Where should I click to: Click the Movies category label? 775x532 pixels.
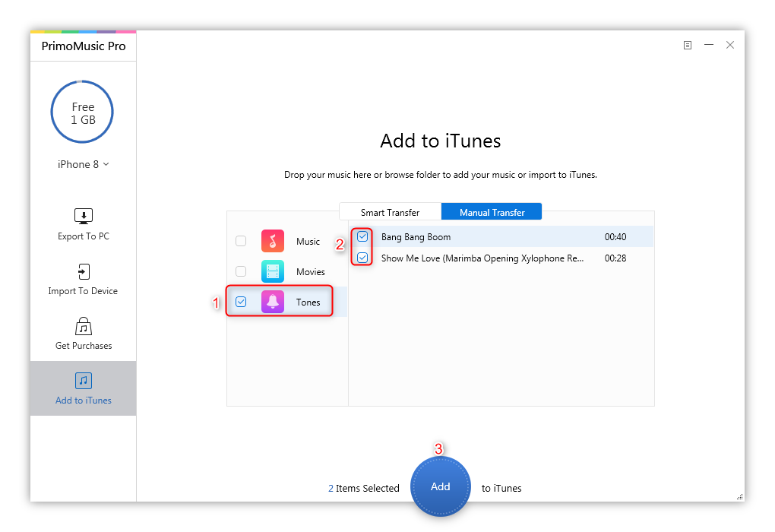click(311, 272)
